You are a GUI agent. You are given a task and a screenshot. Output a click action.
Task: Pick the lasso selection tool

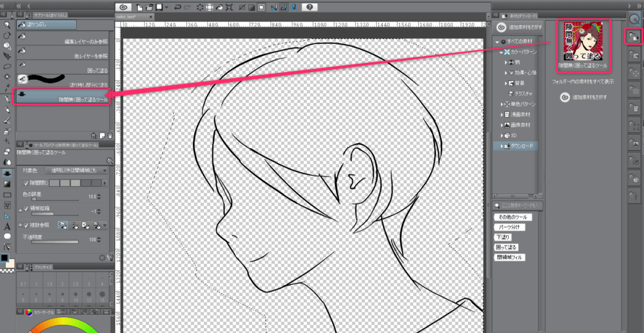pyautogui.click(x=7, y=66)
